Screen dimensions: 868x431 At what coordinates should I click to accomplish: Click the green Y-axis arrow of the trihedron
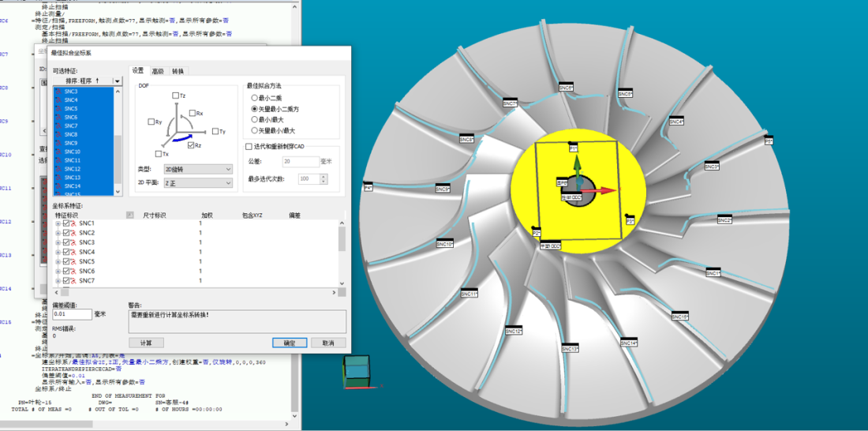(578, 163)
